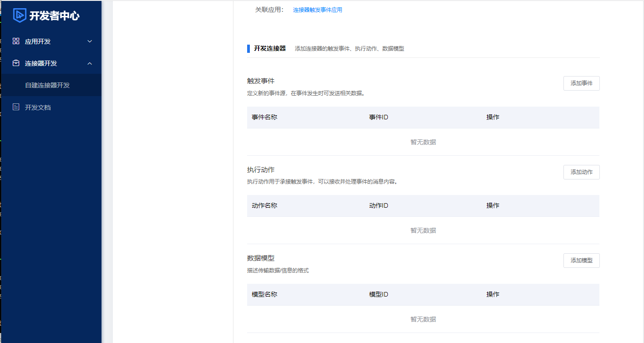
Task: Click the 定义新的事件源 description text
Action: [x=306, y=93]
